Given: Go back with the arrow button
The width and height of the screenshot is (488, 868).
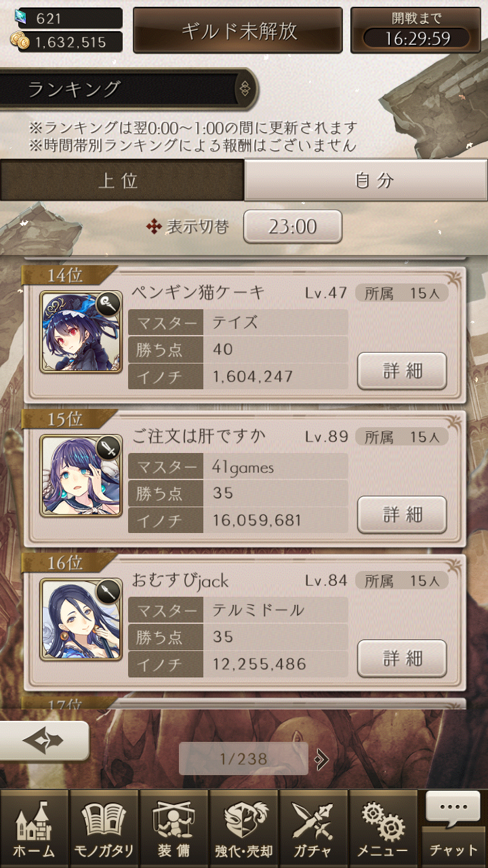Looking at the screenshot, I should click(43, 741).
